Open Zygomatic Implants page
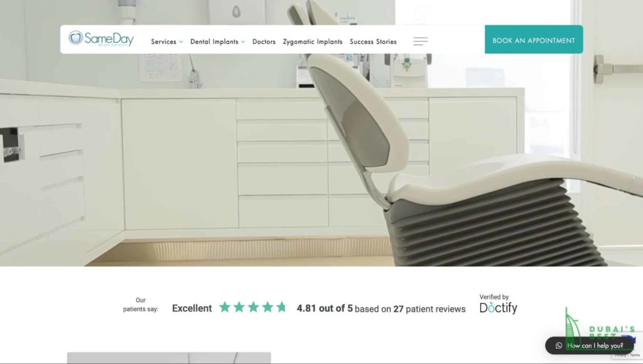This screenshot has width=643, height=364. pyautogui.click(x=313, y=42)
